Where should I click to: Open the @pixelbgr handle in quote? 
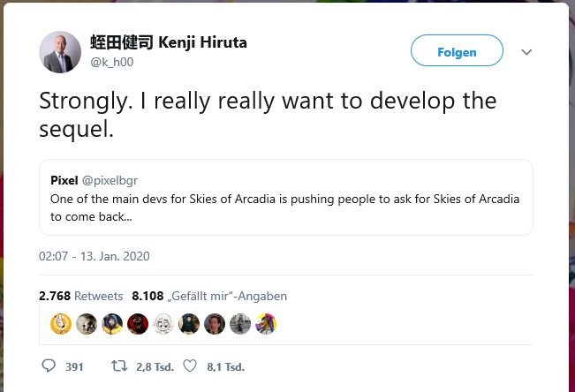point(110,180)
